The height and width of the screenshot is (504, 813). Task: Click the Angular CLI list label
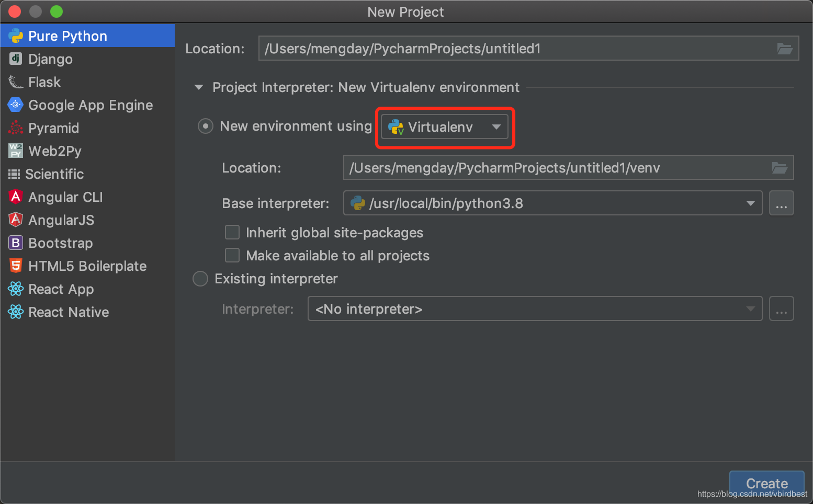(65, 197)
